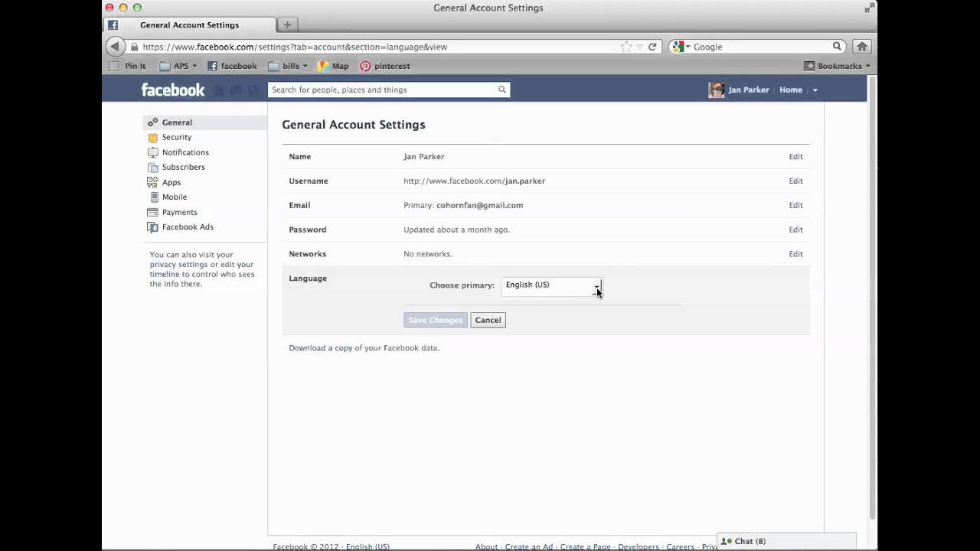The height and width of the screenshot is (551, 980).
Task: Open the About footer link
Action: tap(486, 547)
